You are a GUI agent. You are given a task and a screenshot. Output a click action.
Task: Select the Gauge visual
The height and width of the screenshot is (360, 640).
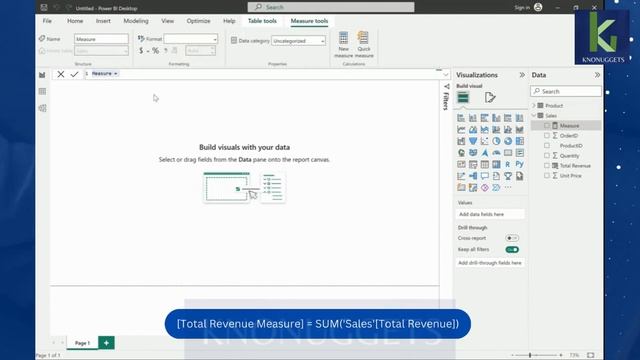point(496,153)
